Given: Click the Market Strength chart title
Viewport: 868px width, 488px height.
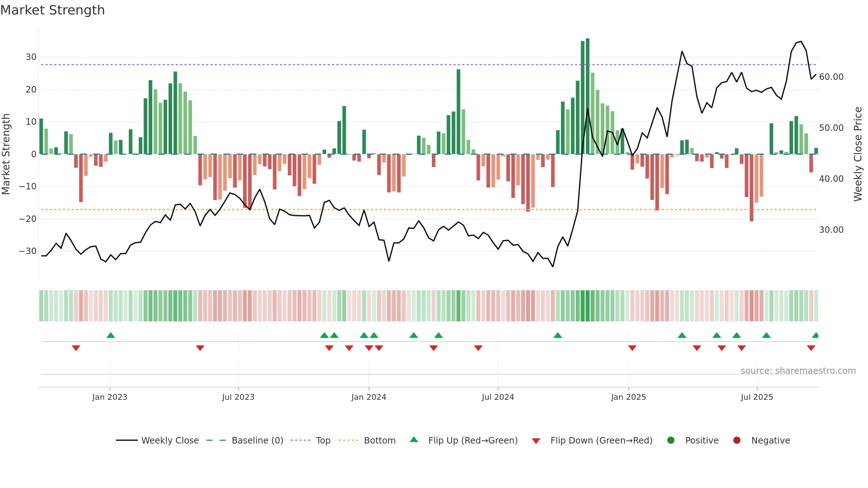Looking at the screenshot, I should (53, 10).
